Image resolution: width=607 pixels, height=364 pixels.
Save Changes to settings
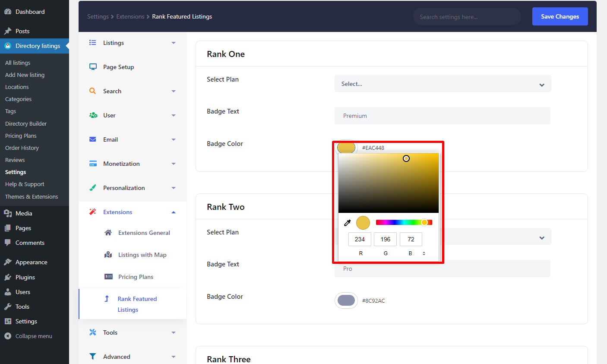560,16
